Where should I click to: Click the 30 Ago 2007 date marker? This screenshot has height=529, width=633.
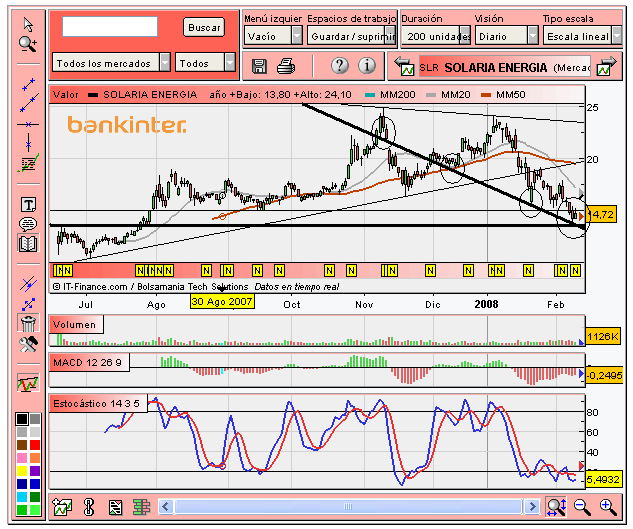click(222, 302)
